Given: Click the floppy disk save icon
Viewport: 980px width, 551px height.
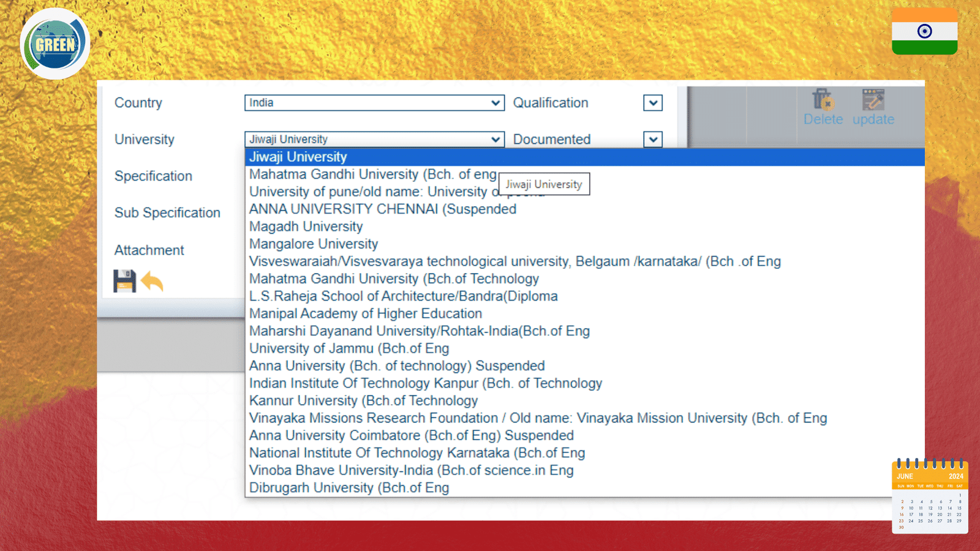Looking at the screenshot, I should (x=124, y=281).
